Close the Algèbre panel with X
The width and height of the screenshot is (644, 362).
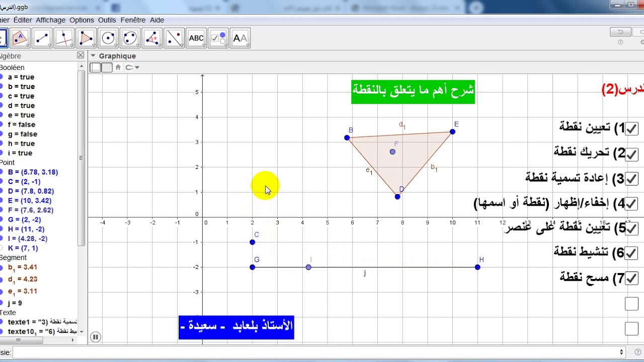80,56
